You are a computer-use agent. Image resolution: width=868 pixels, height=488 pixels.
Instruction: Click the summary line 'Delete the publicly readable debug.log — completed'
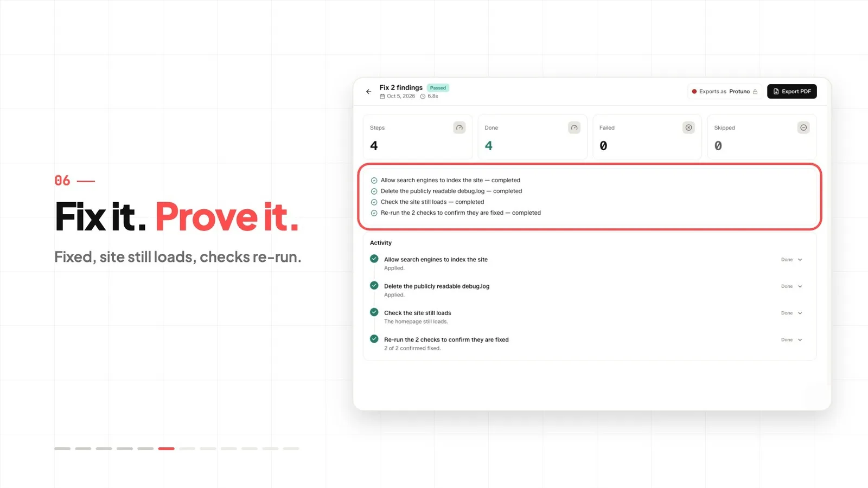point(451,191)
